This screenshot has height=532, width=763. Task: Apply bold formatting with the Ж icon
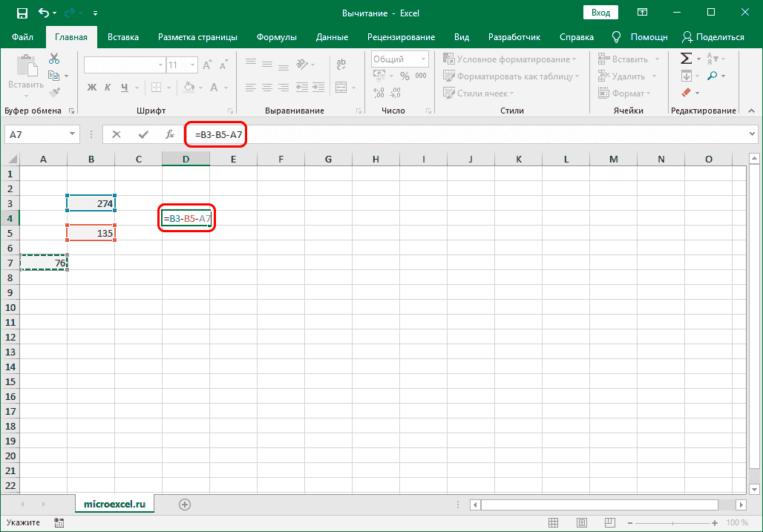coord(91,86)
